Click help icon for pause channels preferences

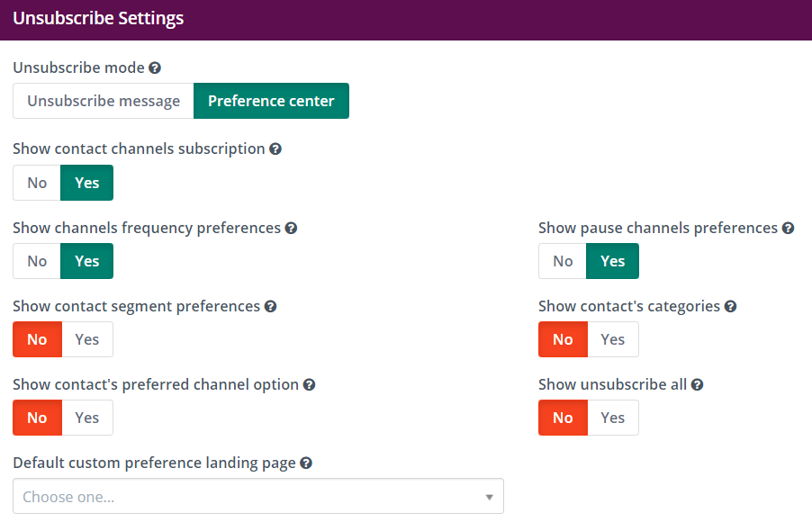pos(789,228)
